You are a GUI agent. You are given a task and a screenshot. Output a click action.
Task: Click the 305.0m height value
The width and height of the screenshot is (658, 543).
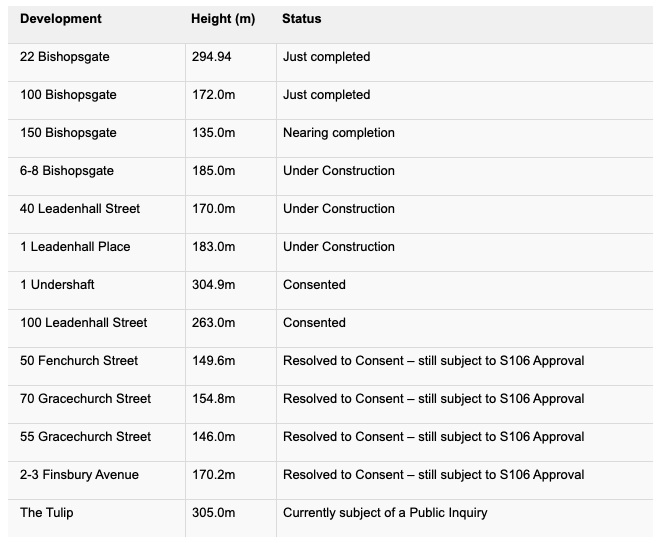tap(214, 513)
